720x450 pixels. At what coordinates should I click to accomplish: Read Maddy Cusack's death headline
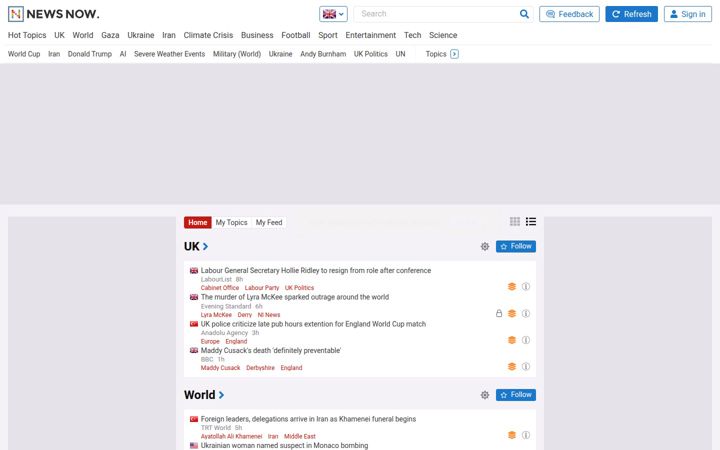(x=271, y=350)
